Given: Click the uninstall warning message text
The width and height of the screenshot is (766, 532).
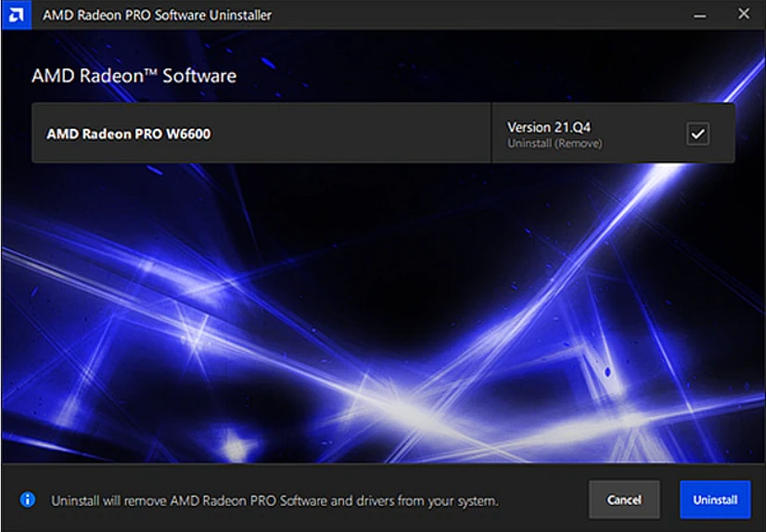Looking at the screenshot, I should click(x=275, y=500).
